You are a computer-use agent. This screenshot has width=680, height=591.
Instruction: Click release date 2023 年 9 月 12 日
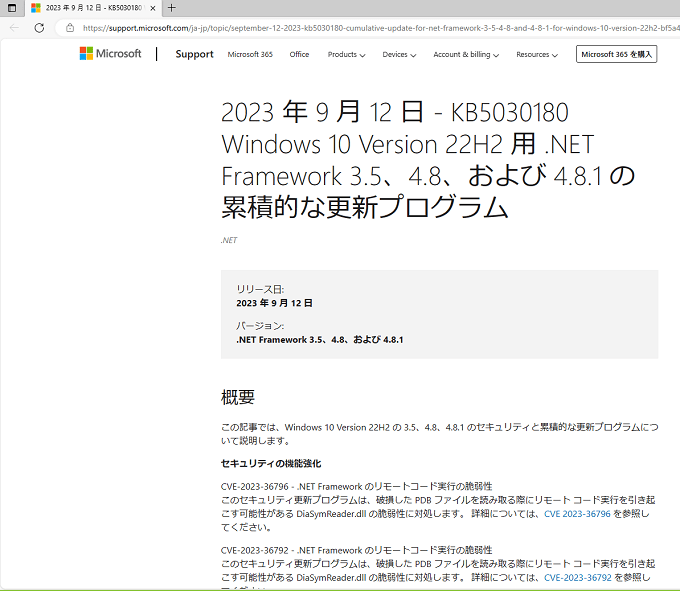(x=275, y=303)
